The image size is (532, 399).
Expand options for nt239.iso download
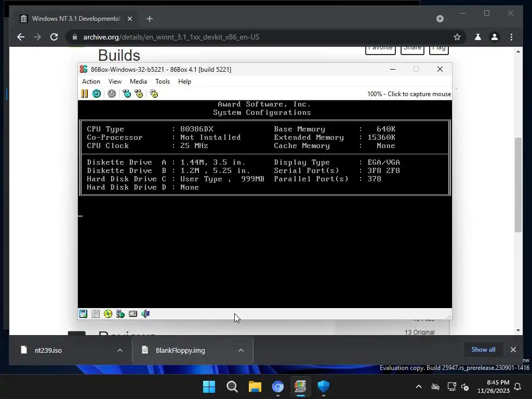point(120,350)
